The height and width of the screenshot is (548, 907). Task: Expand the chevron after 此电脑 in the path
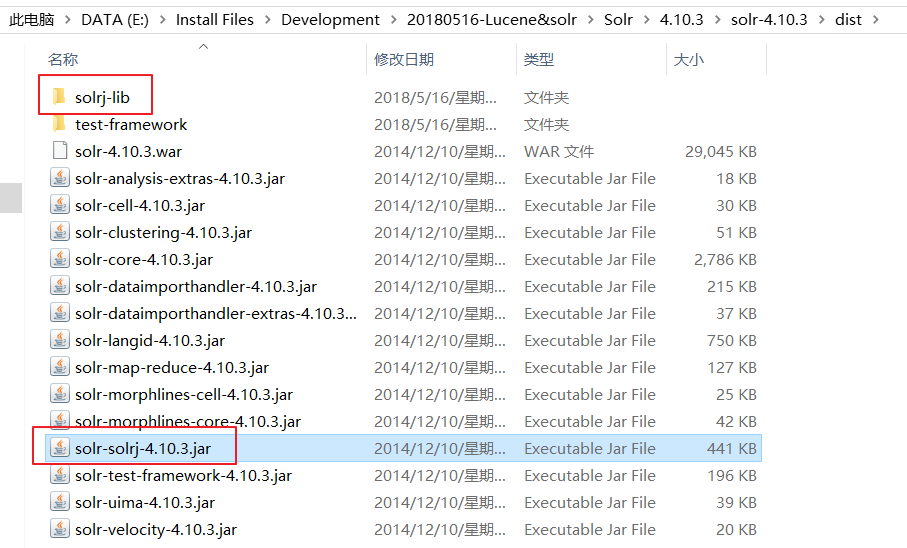68,20
